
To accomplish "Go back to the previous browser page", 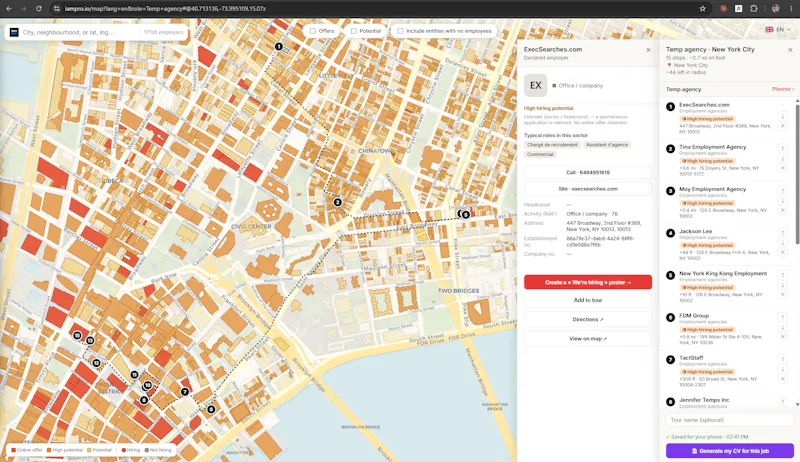I will [x=9, y=9].
